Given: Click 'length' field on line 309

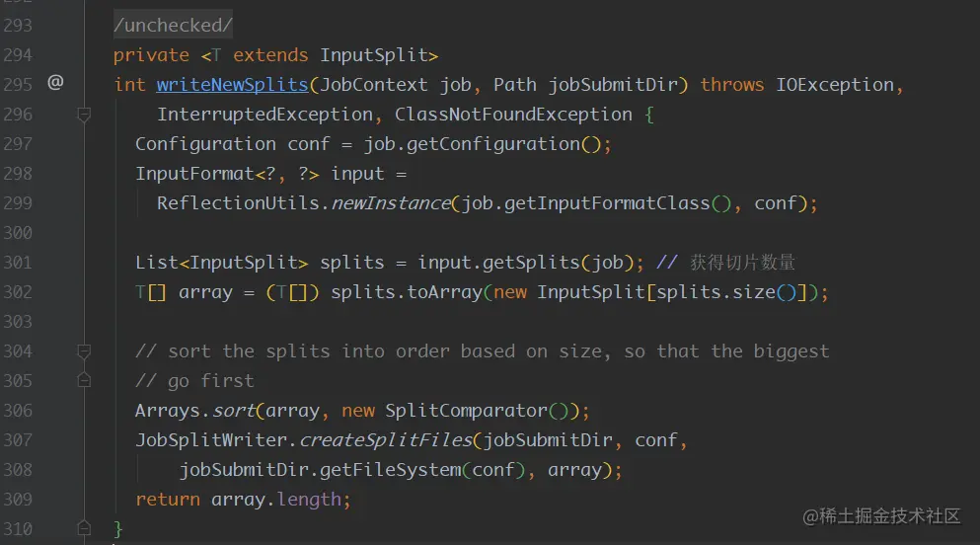Looking at the screenshot, I should pos(309,500).
